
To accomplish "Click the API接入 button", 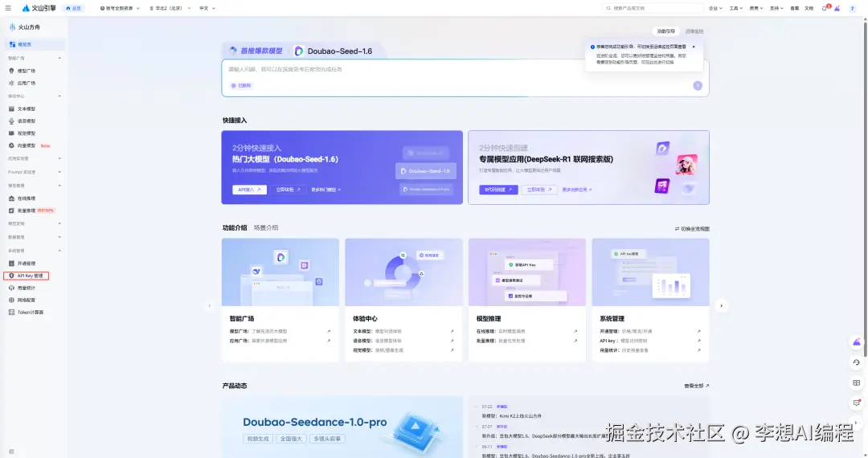I will pos(249,190).
